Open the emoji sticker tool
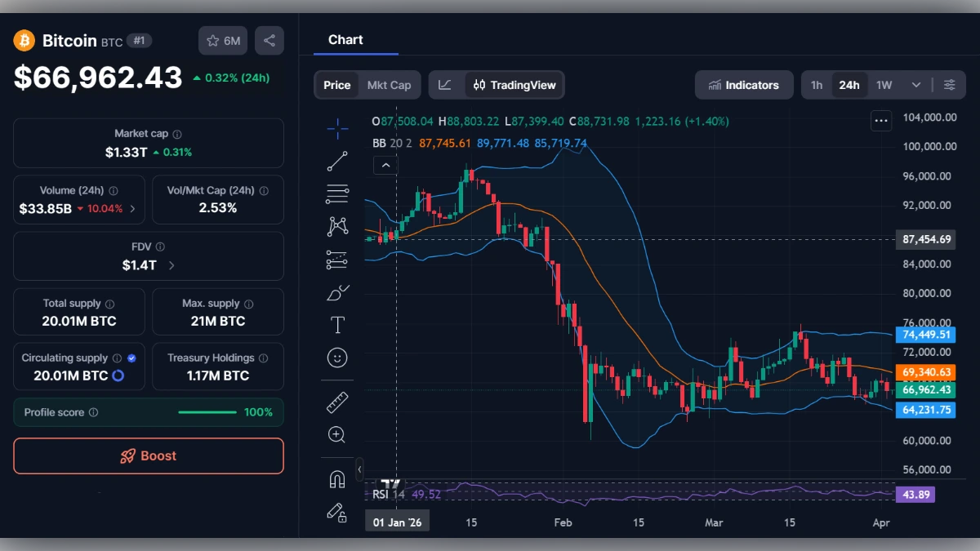The image size is (980, 551). click(337, 357)
